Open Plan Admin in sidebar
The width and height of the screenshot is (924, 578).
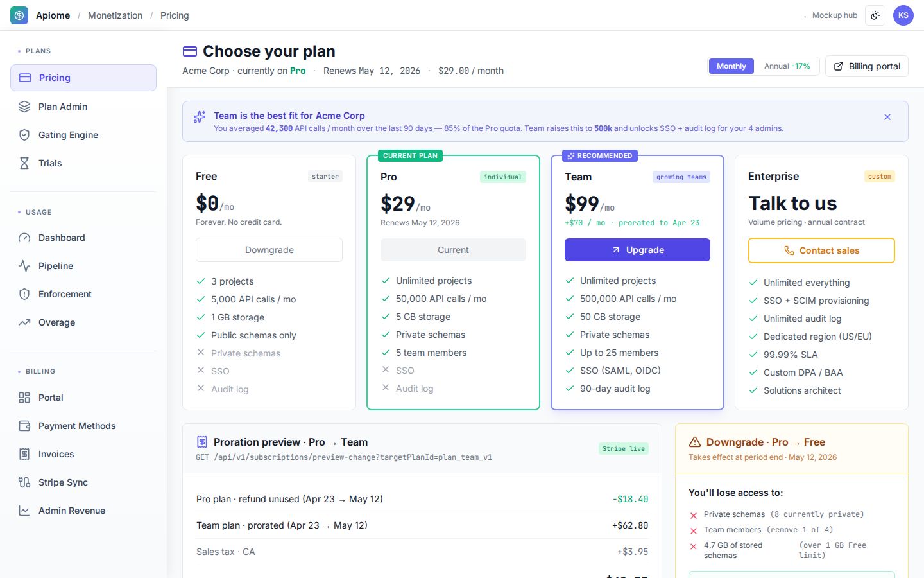(83, 107)
